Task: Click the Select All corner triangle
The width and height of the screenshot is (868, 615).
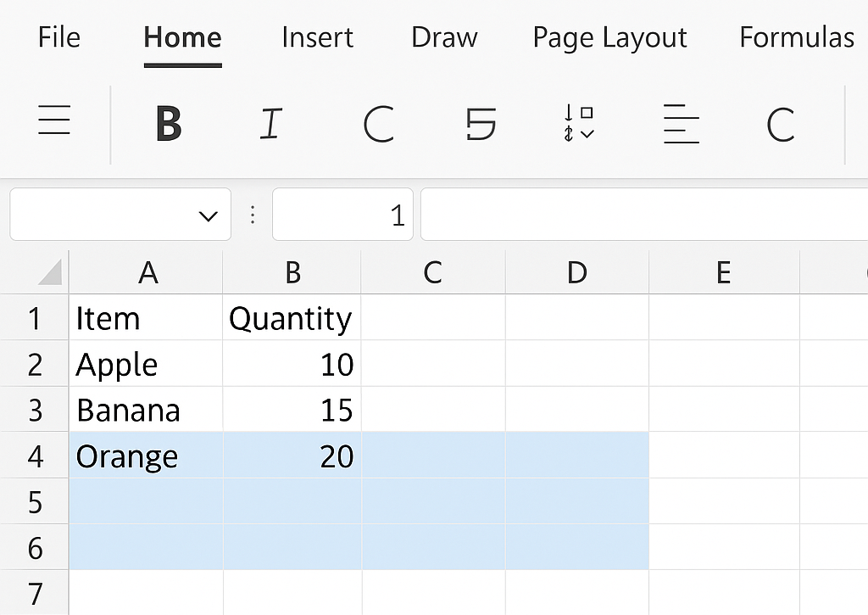Action: 49,273
